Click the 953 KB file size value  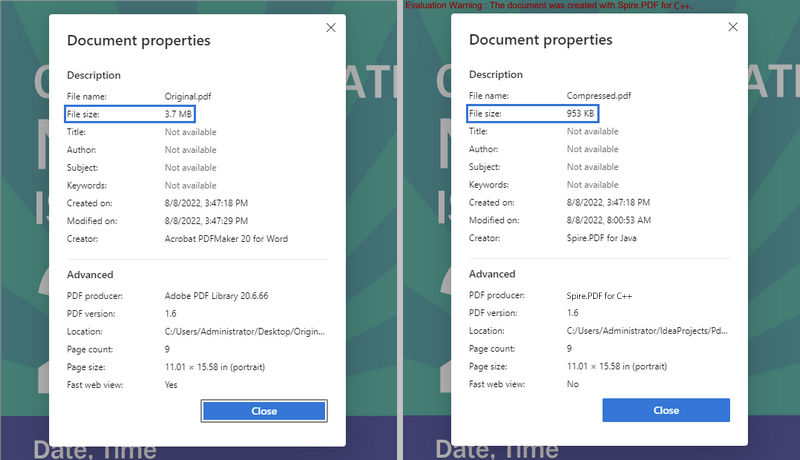(580, 114)
